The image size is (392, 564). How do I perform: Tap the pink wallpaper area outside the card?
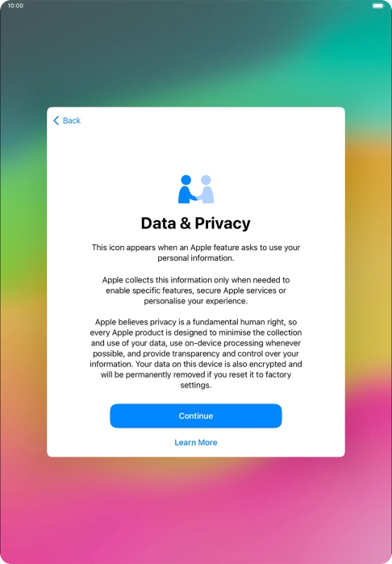196,511
